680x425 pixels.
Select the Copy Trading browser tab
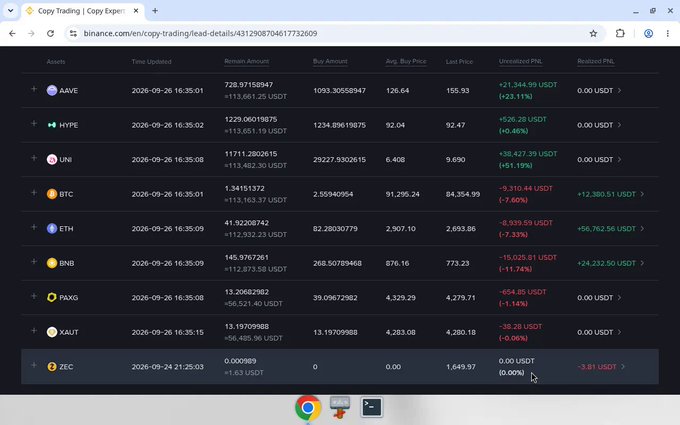[x=82, y=11]
